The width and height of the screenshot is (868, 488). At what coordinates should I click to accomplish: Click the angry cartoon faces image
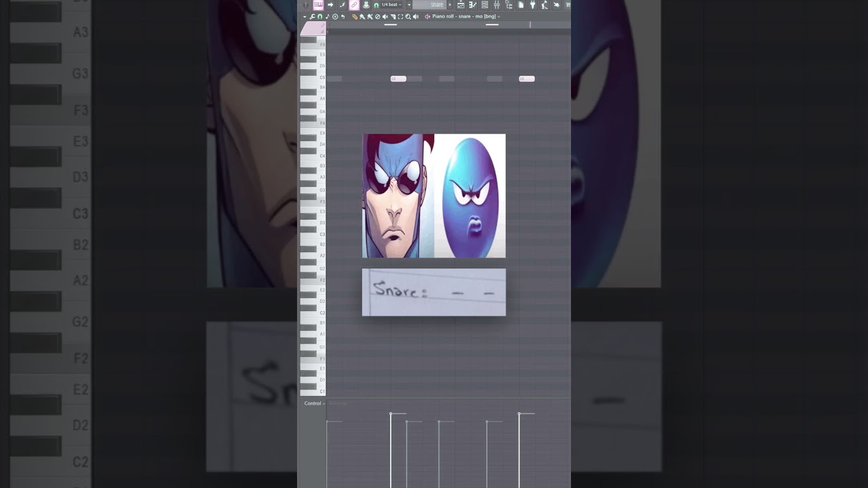[434, 196]
